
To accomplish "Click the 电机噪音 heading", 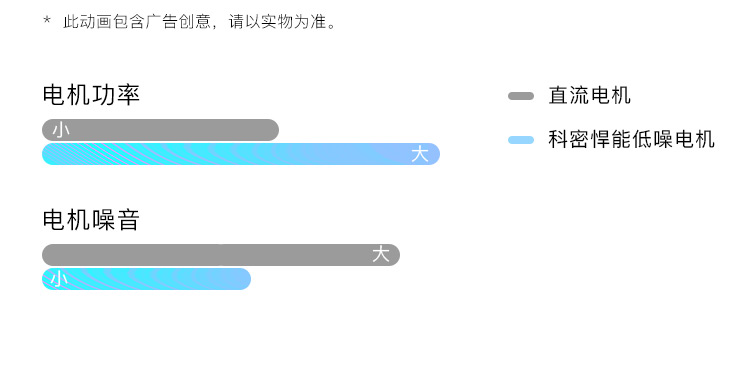I will pos(91,220).
